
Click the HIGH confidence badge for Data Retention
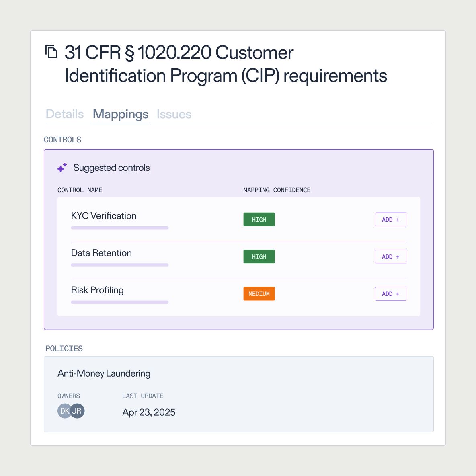[x=259, y=256]
